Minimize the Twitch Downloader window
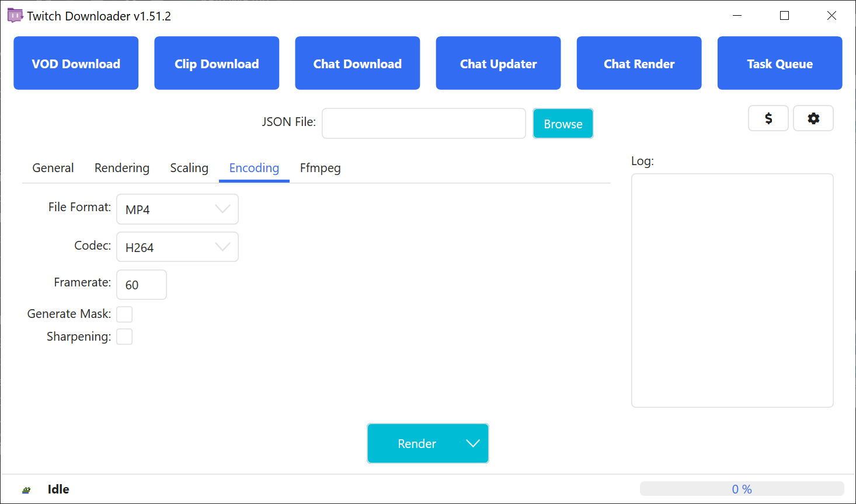The image size is (856, 504). click(737, 16)
